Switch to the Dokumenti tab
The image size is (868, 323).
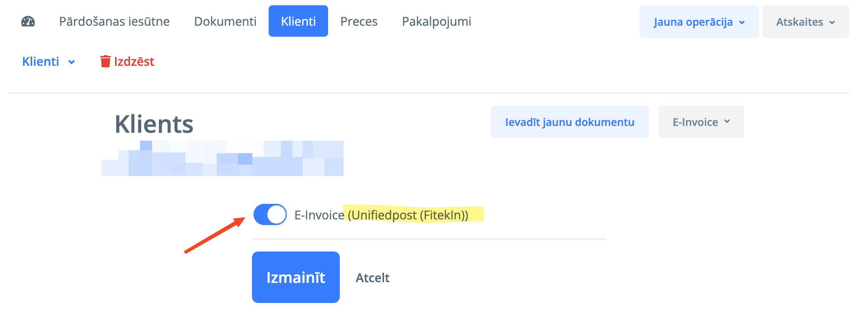pyautogui.click(x=225, y=22)
